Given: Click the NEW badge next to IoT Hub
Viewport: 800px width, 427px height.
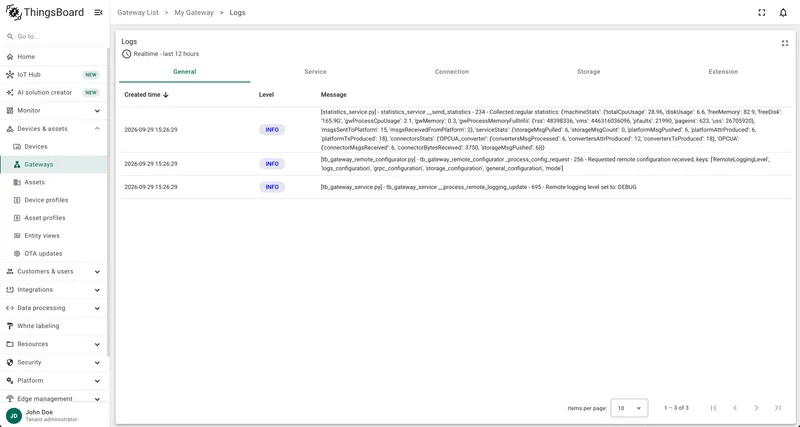Looking at the screenshot, I should click(x=91, y=74).
